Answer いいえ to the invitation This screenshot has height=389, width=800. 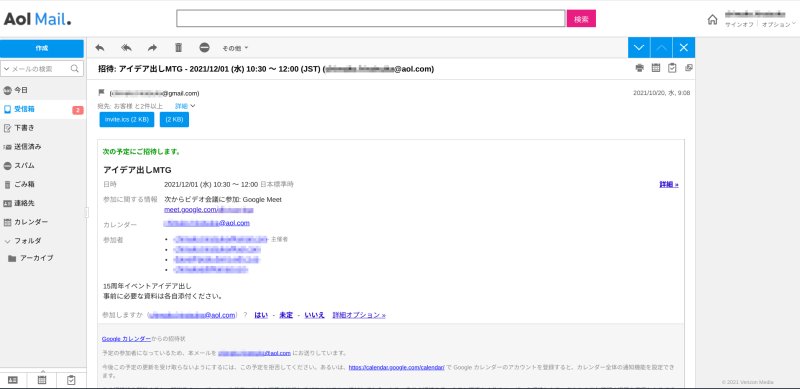point(314,315)
